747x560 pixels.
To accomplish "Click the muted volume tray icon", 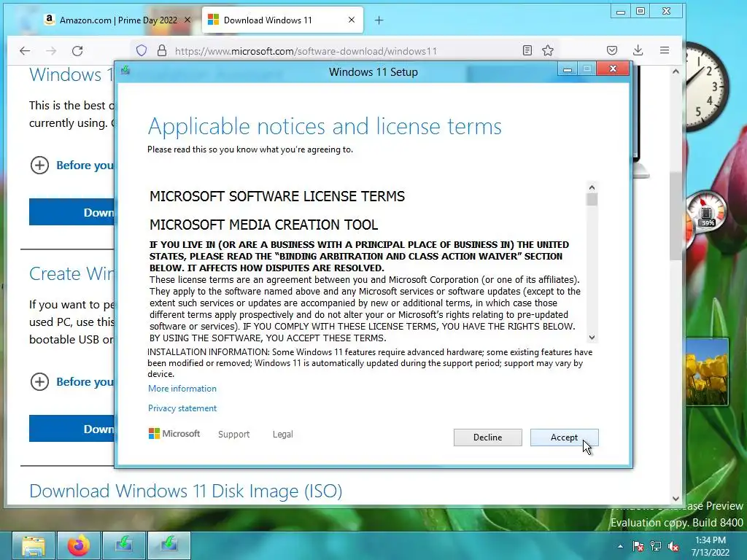I will pos(673,546).
